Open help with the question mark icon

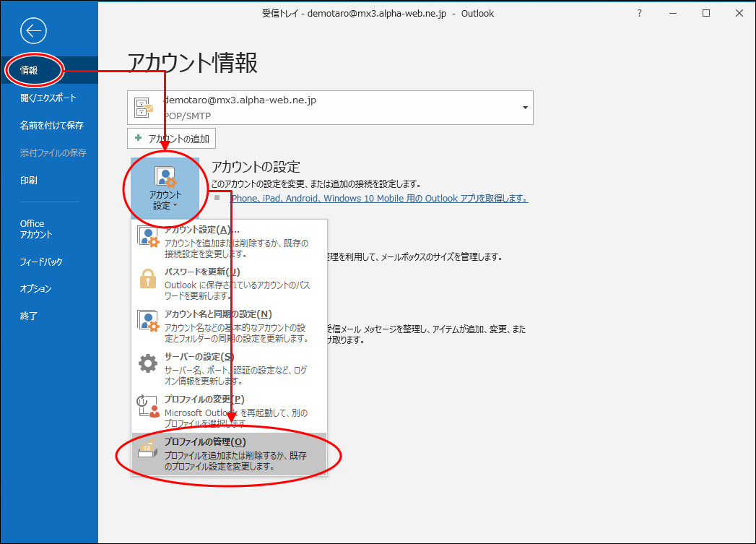[x=639, y=14]
